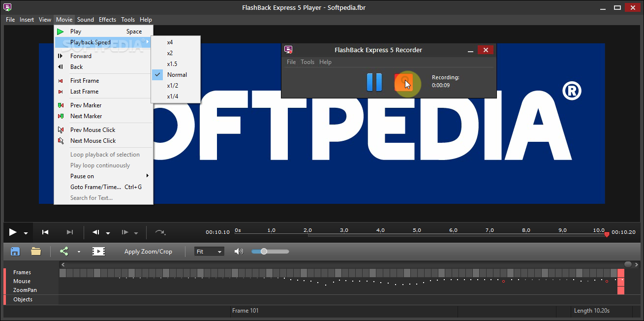644x321 pixels.
Task: Expand the Playback Speed submenu entry
Action: coord(103,42)
